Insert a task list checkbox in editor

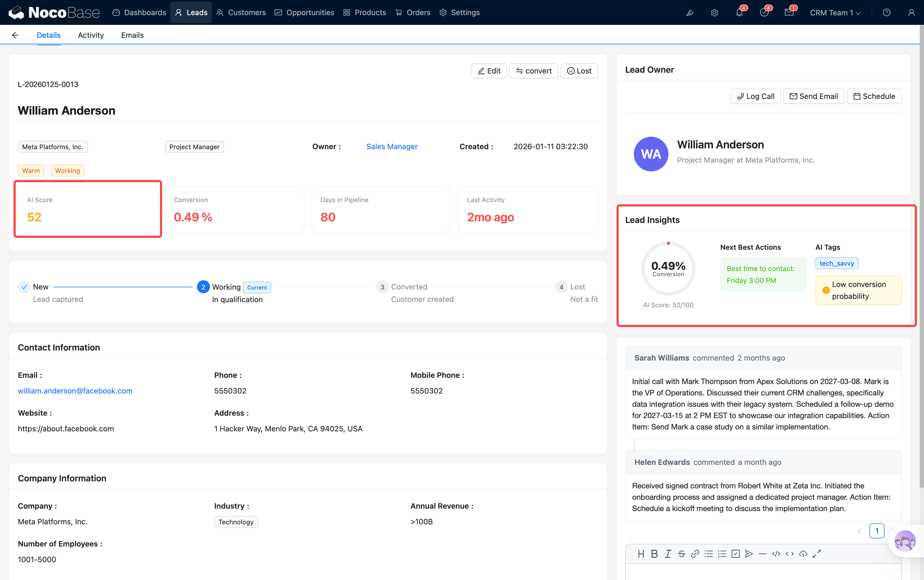tap(735, 554)
